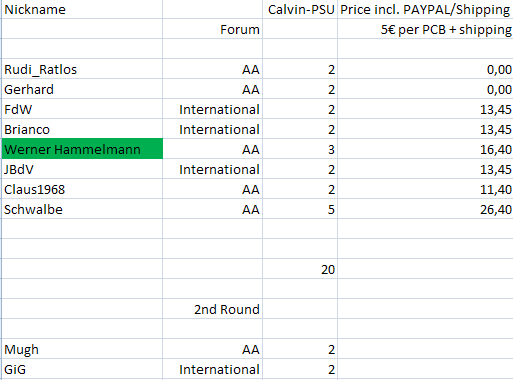Select the Forum label cell
The width and height of the screenshot is (513, 380).
(x=213, y=29)
